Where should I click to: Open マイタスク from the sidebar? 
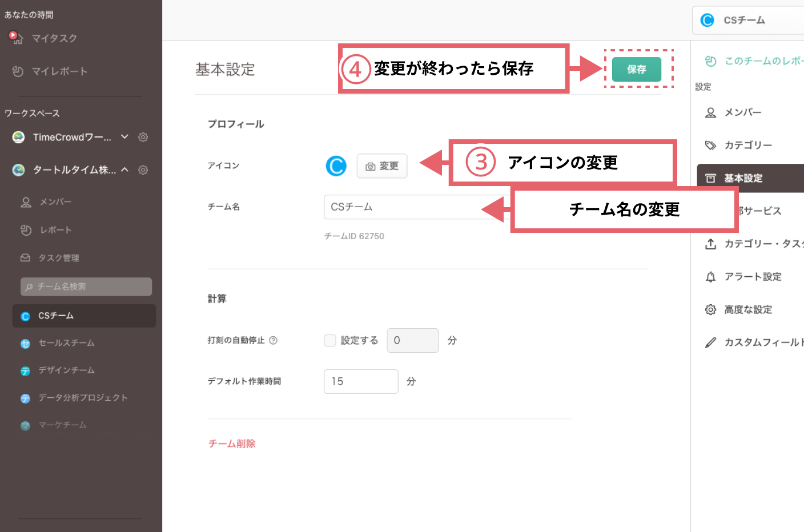[54, 38]
